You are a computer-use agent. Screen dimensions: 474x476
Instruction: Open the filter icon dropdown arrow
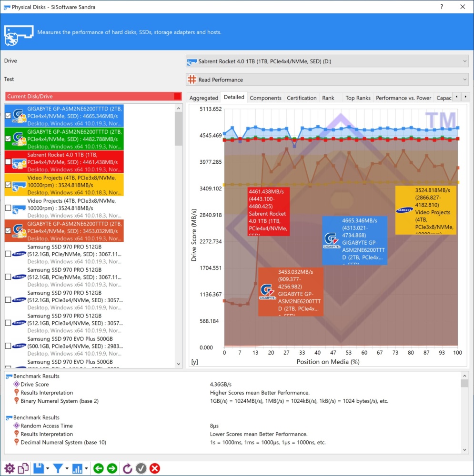pos(67,468)
